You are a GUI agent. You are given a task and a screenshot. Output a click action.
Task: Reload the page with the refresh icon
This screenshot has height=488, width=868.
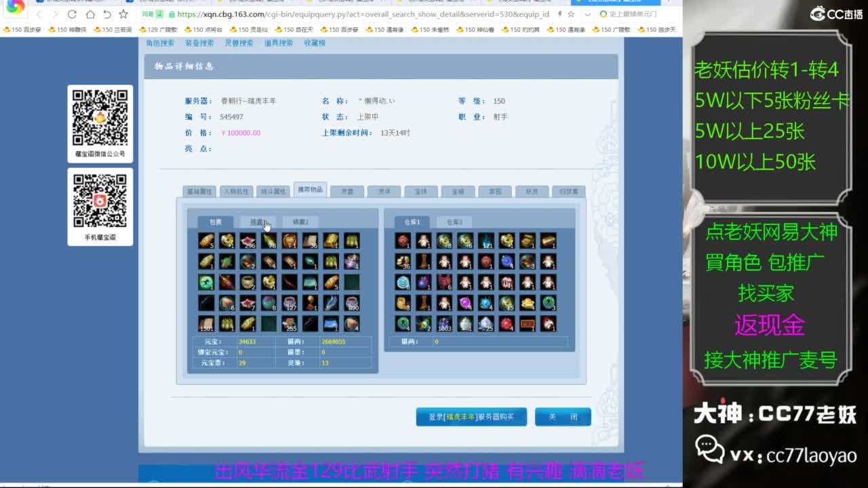coord(72,14)
